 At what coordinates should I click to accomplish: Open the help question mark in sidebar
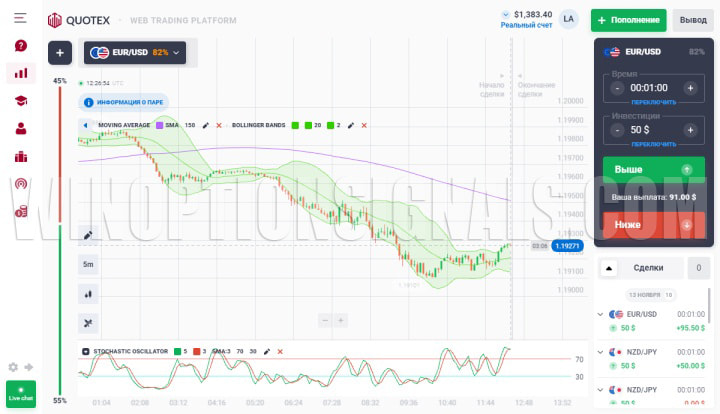(21, 45)
